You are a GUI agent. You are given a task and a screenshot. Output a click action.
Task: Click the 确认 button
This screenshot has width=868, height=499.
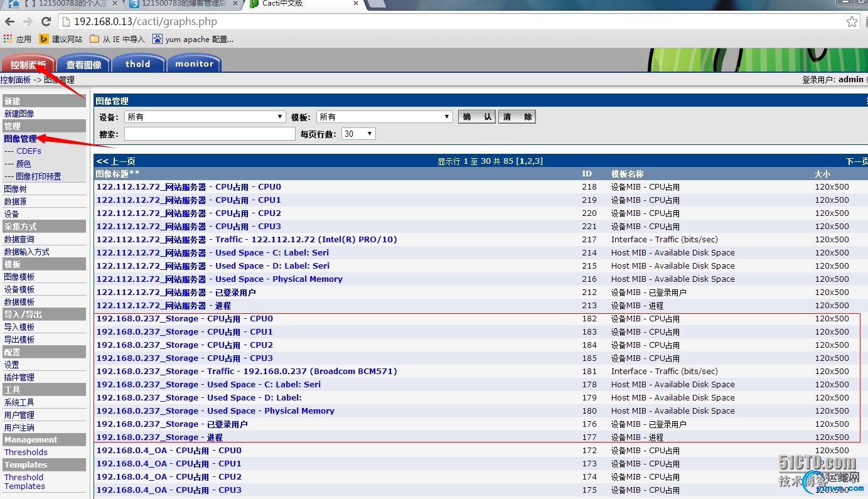pos(477,117)
